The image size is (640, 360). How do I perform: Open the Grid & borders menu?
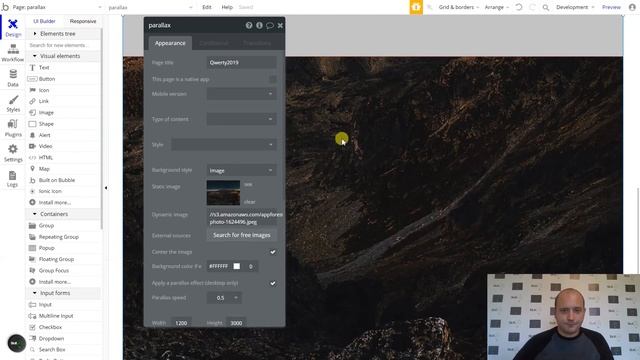[x=458, y=7]
